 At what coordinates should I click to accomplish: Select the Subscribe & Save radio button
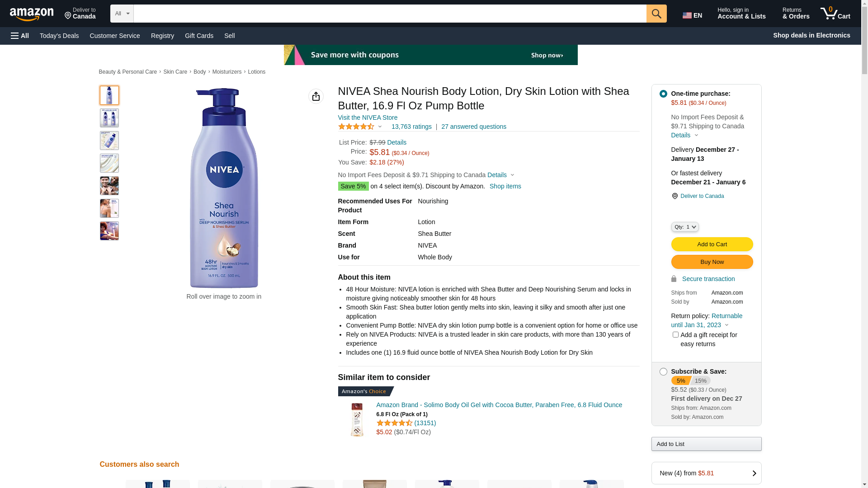(663, 372)
